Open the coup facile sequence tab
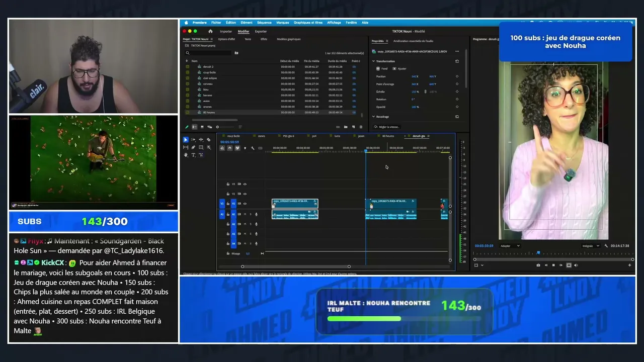Viewport: 644px width, 362px height. point(233,136)
